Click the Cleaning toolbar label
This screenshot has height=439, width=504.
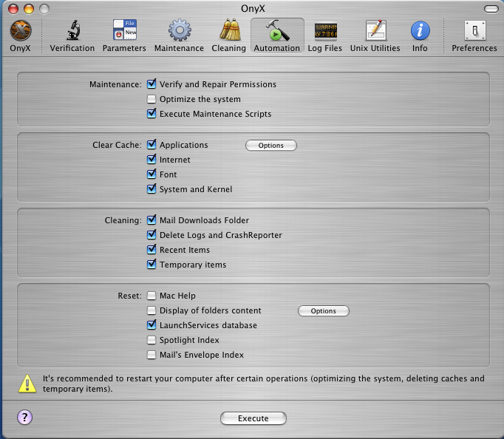point(228,48)
